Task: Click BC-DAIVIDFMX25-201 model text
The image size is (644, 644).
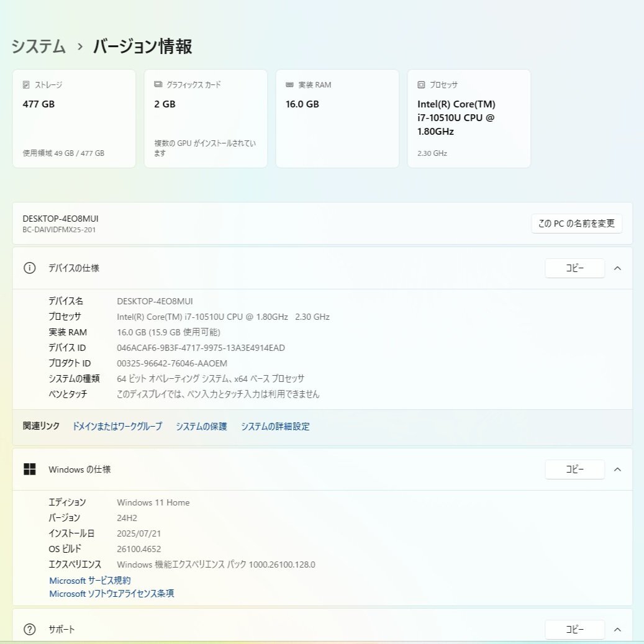Action: (x=59, y=230)
